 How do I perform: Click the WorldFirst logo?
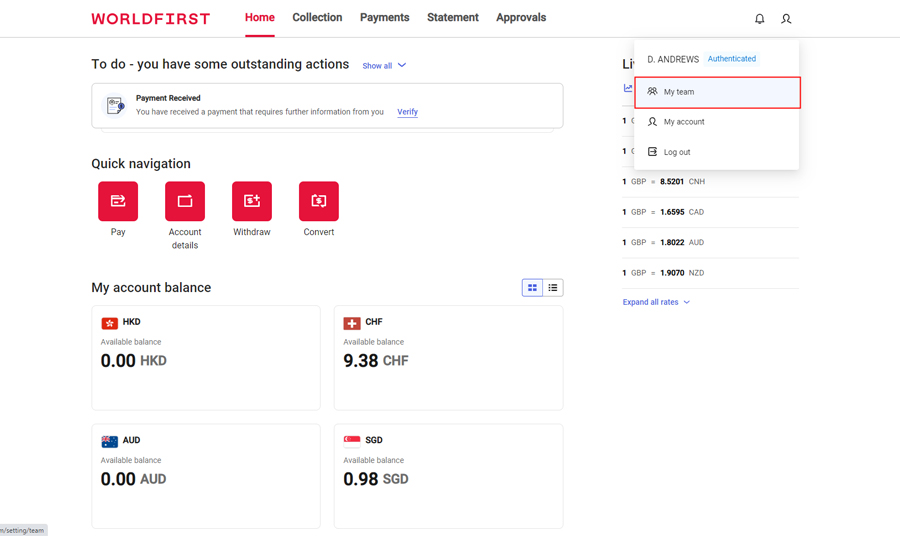tap(151, 19)
